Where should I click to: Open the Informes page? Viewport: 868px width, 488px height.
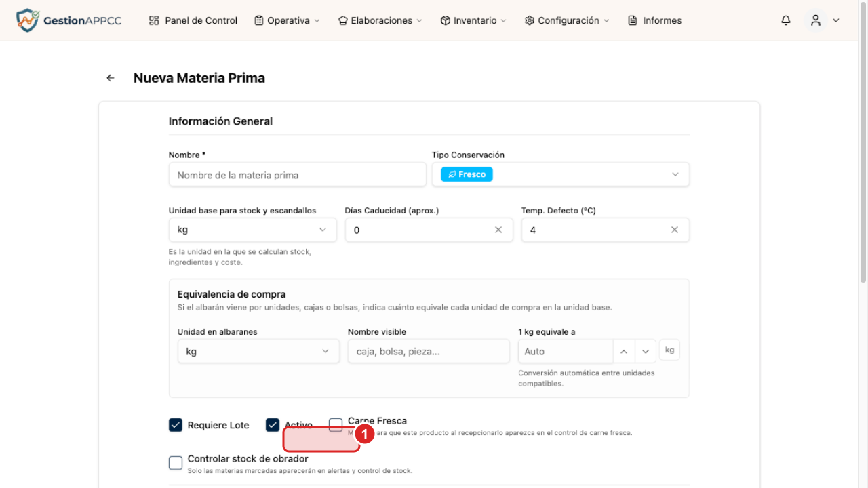tap(655, 20)
